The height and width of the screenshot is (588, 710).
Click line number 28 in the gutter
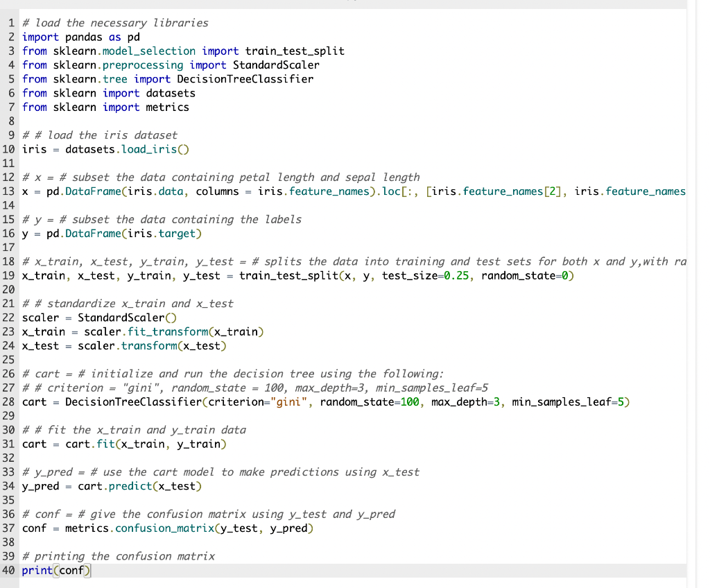tap(9, 401)
